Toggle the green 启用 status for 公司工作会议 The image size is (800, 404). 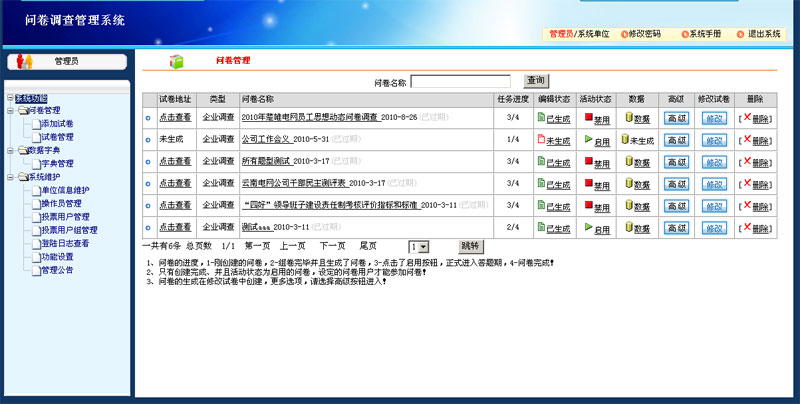589,139
